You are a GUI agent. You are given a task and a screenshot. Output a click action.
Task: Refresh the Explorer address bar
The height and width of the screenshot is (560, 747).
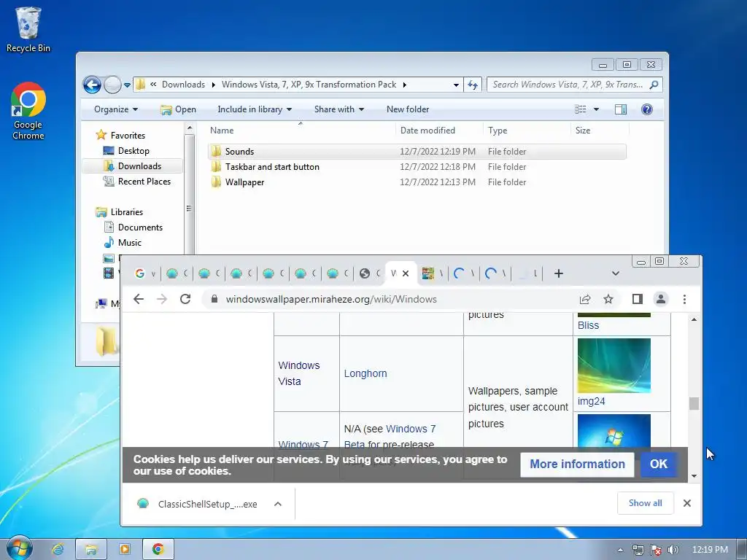[473, 85]
